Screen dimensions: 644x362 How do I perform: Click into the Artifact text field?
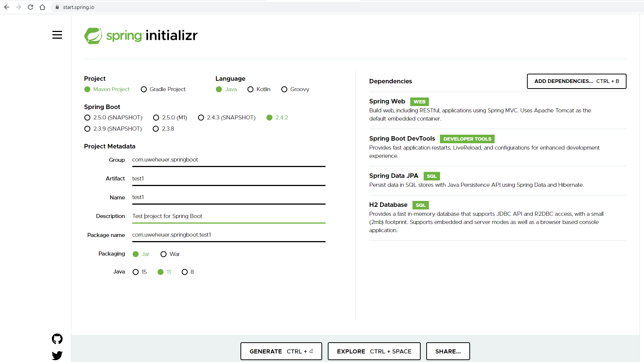229,179
